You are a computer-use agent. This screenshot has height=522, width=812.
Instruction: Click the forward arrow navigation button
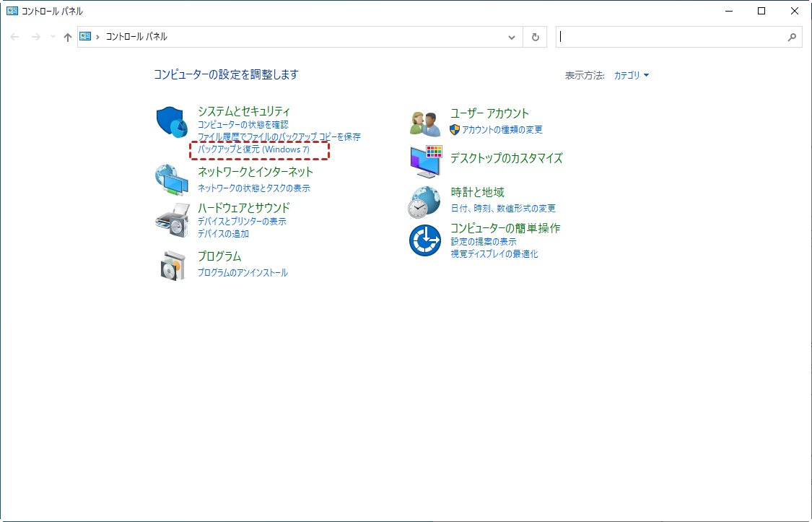tap(35, 37)
